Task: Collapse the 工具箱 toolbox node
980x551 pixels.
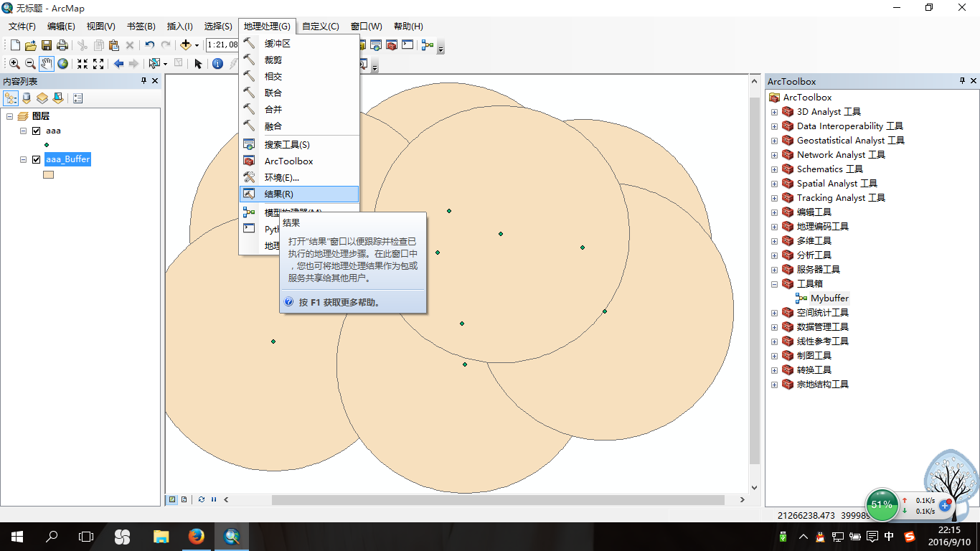Action: [x=774, y=284]
